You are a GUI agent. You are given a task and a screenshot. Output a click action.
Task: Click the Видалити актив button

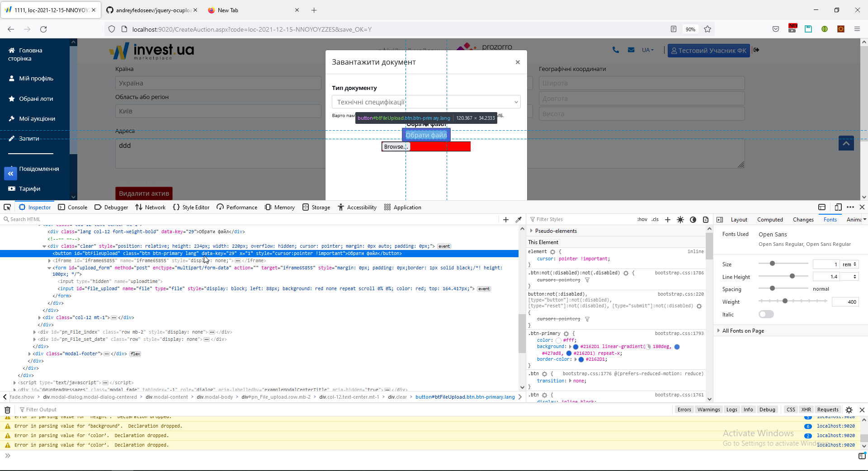point(144,193)
